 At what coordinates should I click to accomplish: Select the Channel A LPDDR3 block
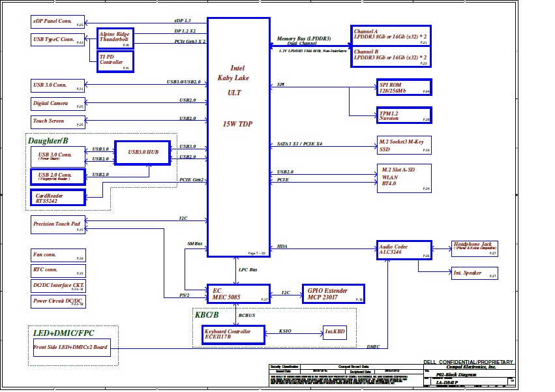click(x=391, y=36)
